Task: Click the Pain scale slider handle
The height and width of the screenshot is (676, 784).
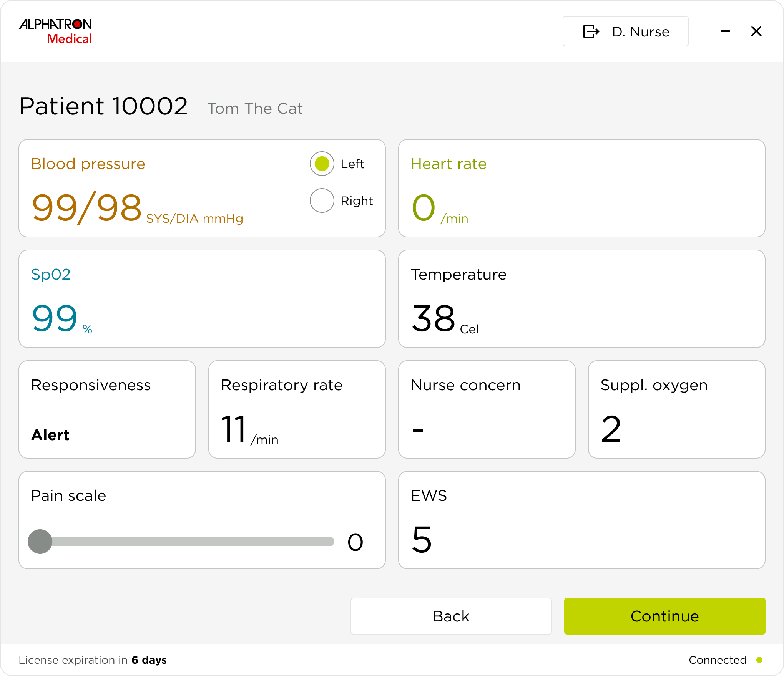Action: coord(40,542)
